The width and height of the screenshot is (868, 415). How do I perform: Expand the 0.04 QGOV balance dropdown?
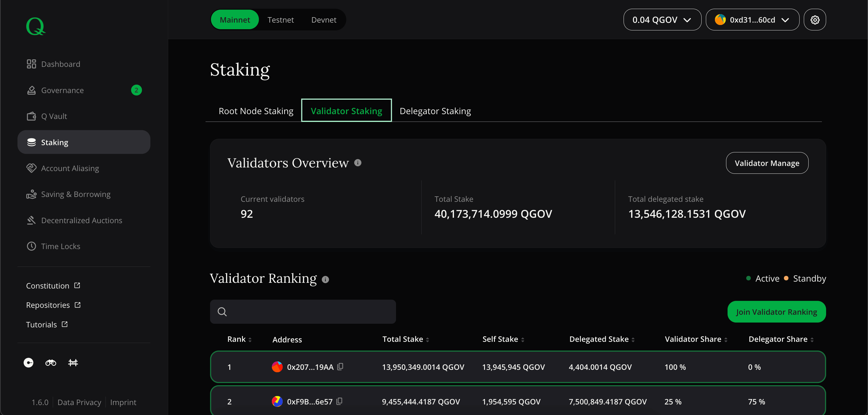[662, 20]
